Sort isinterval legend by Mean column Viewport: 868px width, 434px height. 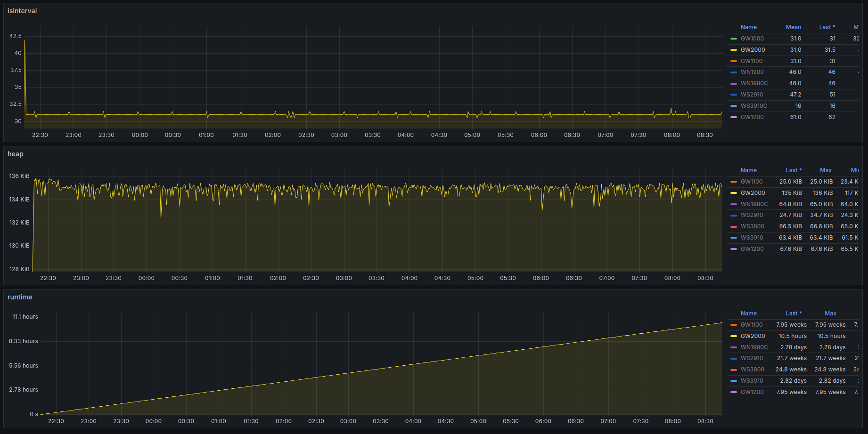click(x=793, y=27)
